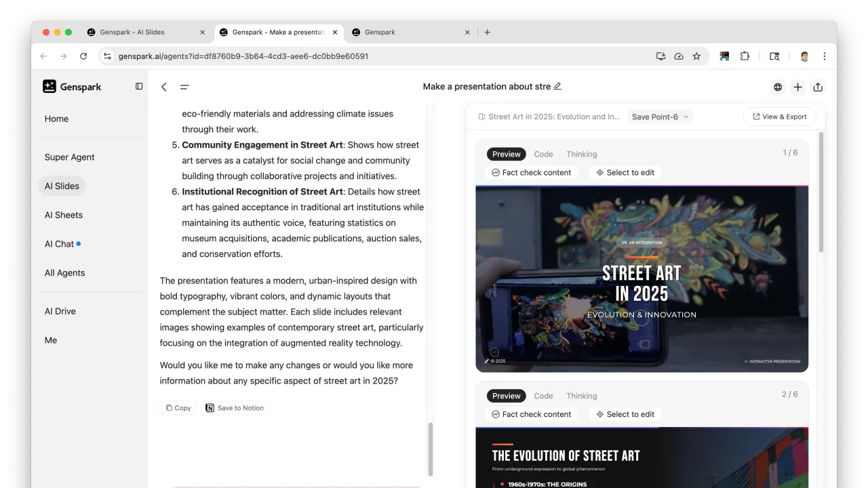
Task: Click Select to edit on slide 1
Action: coord(625,173)
